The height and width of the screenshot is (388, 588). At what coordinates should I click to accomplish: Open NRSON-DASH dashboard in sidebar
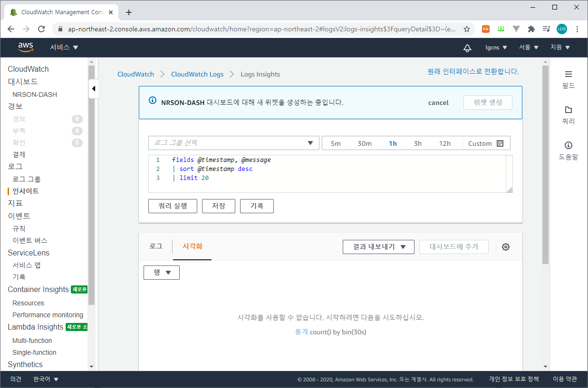coord(35,95)
